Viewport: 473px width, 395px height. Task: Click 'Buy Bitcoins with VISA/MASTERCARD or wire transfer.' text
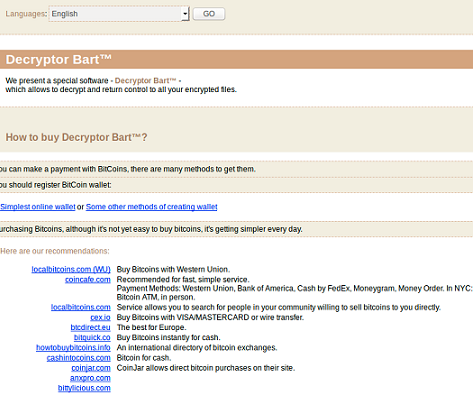[x=210, y=317]
